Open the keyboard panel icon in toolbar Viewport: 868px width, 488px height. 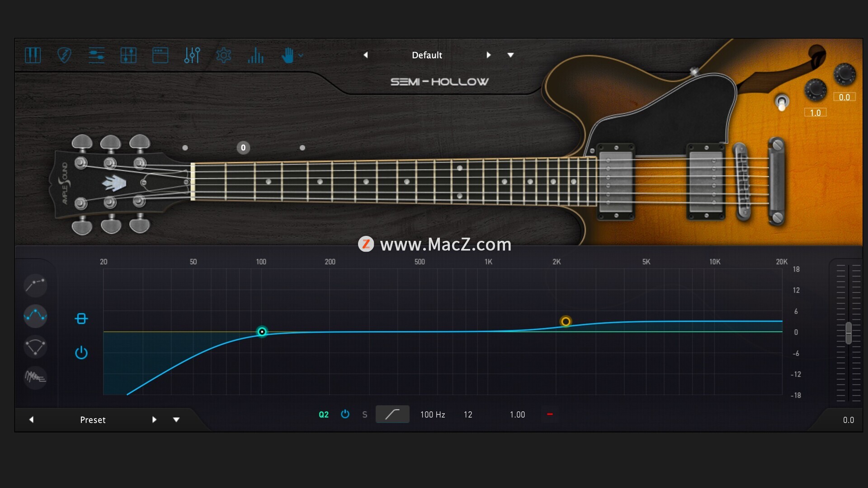coord(33,55)
